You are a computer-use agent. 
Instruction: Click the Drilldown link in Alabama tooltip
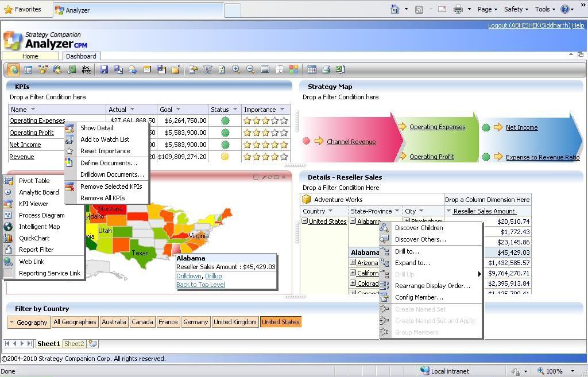point(189,276)
